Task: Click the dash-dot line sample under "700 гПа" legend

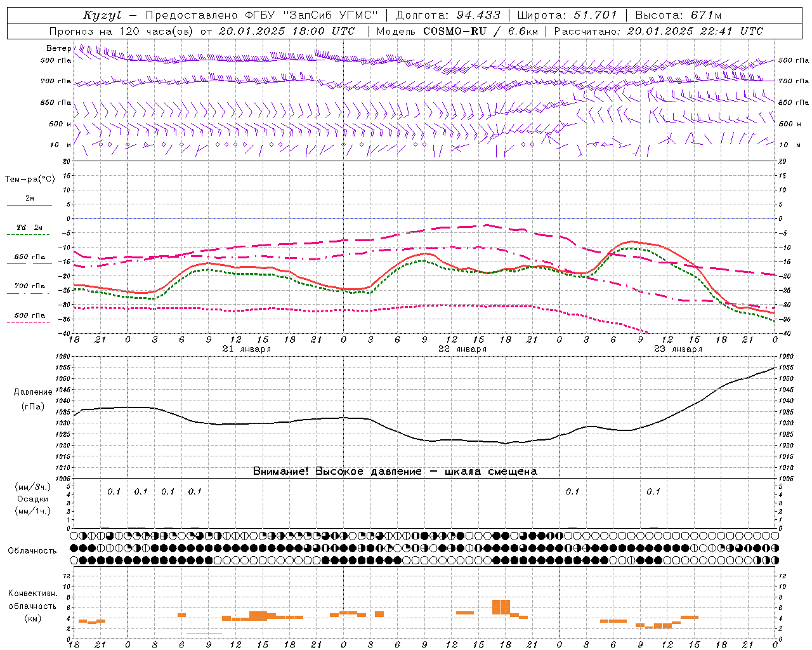Action: click(x=29, y=293)
